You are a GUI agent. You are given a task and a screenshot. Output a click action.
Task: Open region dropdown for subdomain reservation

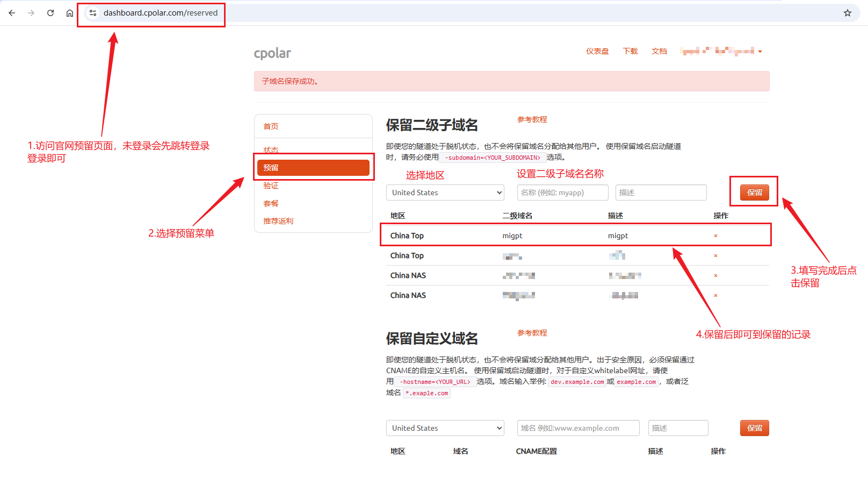(445, 192)
